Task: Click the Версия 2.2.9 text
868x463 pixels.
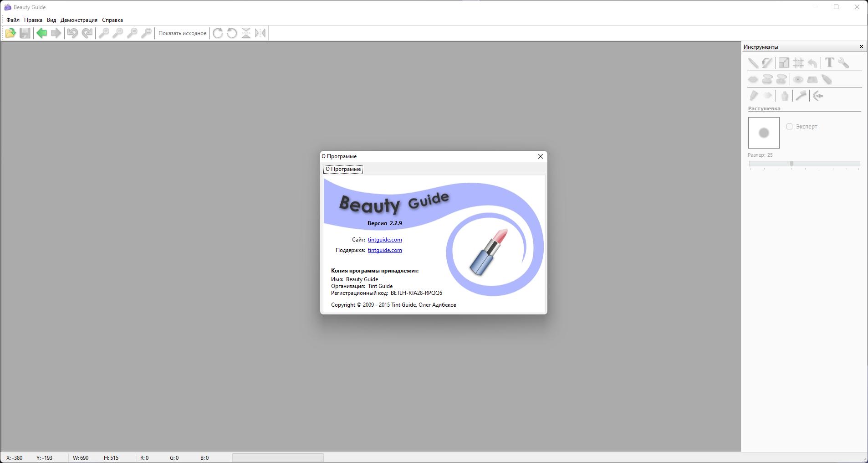Action: (385, 223)
